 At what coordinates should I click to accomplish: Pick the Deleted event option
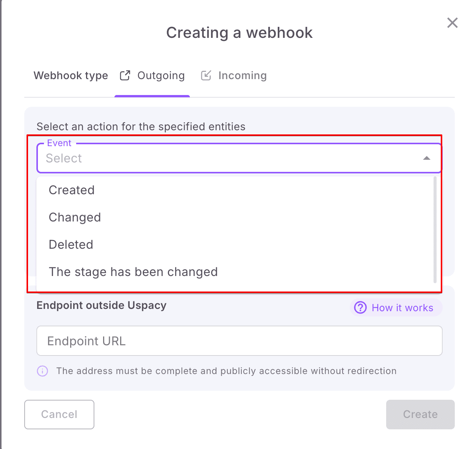[71, 245]
